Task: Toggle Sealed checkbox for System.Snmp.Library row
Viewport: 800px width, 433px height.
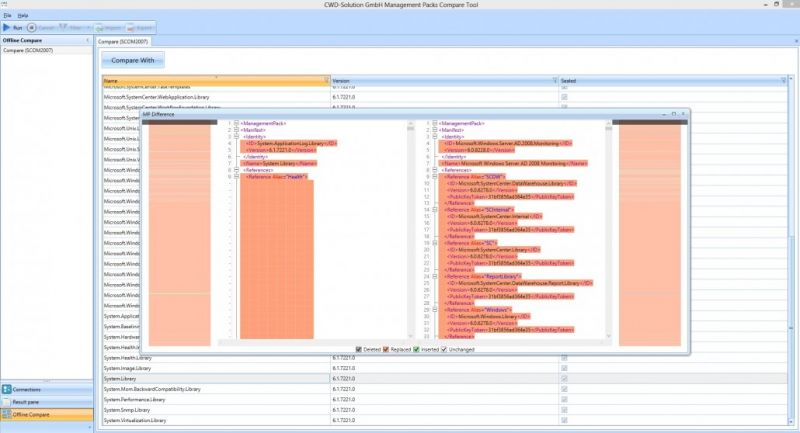Action: pos(564,410)
